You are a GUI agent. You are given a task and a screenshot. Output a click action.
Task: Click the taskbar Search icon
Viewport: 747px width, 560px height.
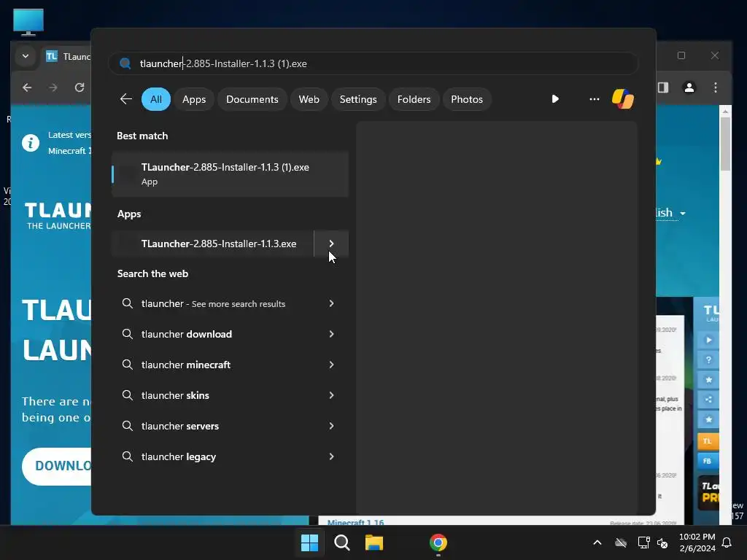(x=341, y=542)
